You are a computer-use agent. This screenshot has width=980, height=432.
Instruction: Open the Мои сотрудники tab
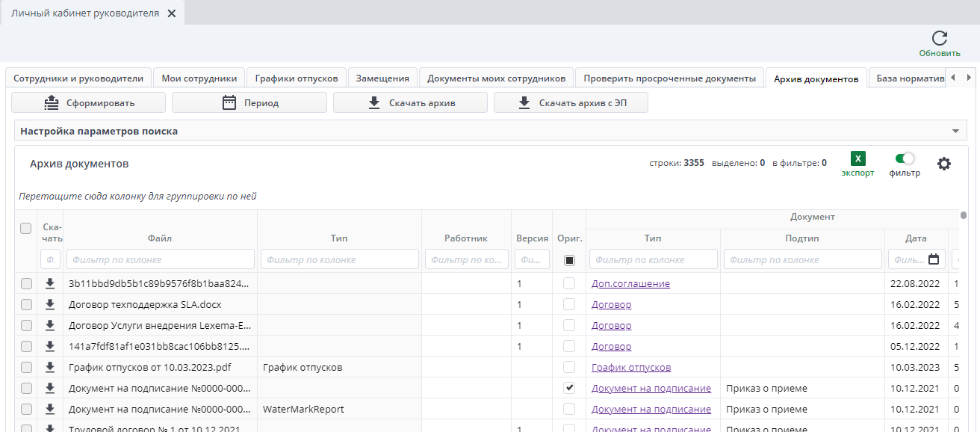[199, 78]
